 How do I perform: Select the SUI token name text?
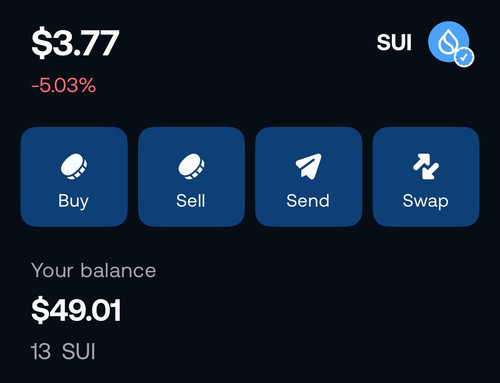point(394,43)
